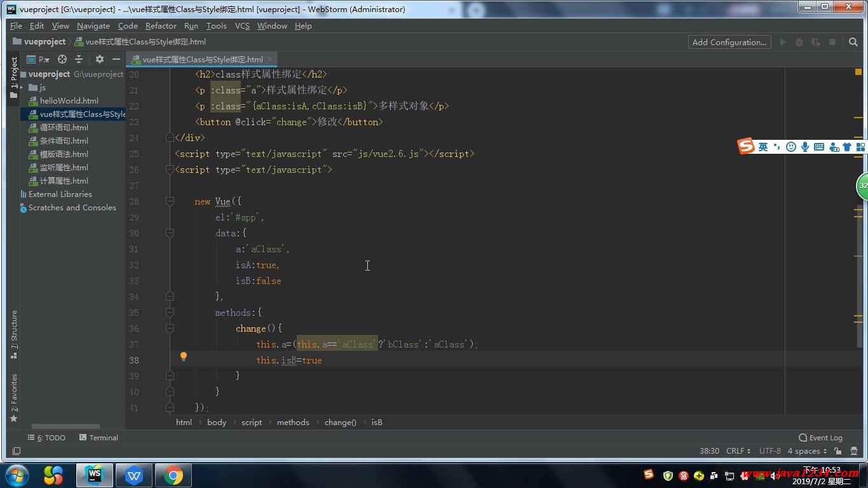868x488 pixels.
Task: Activate the Sogou voice input microphone
Action: click(805, 147)
